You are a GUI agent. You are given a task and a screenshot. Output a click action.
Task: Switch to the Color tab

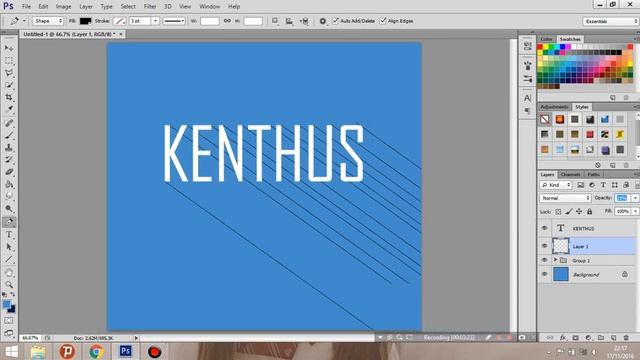546,39
